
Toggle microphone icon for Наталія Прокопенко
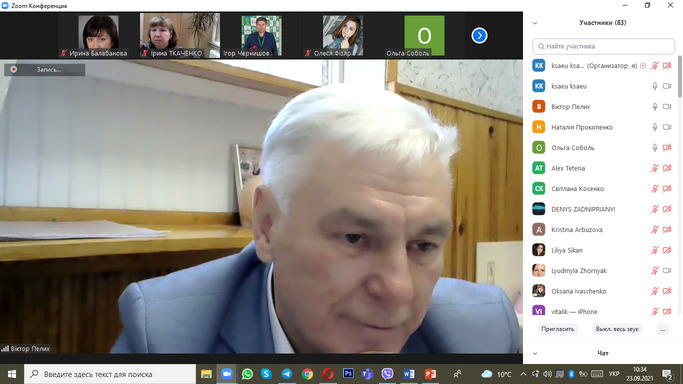coord(655,127)
